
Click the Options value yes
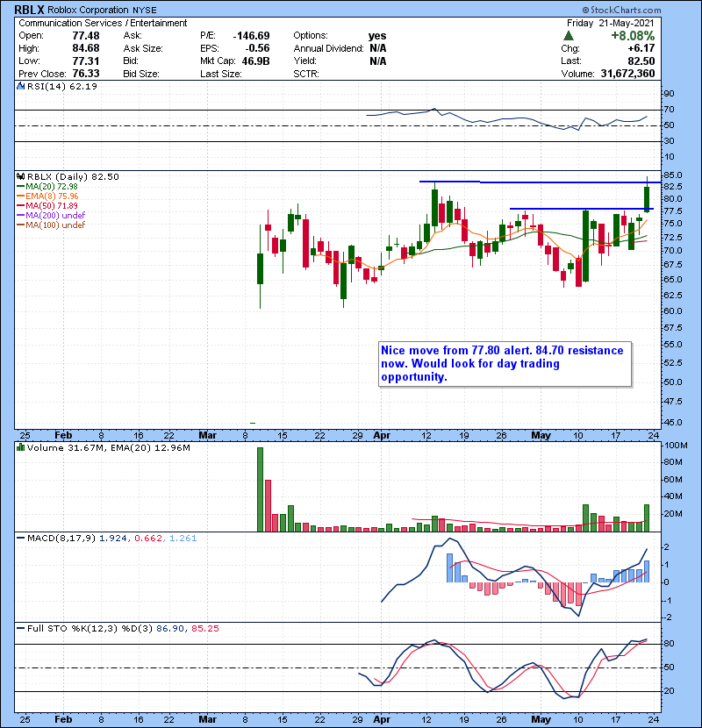[376, 36]
